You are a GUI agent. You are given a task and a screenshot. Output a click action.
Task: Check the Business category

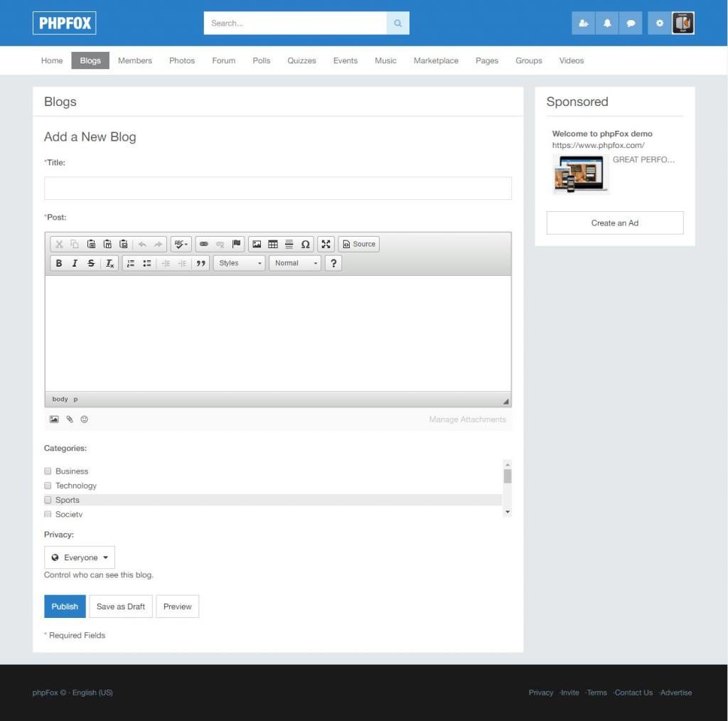pyautogui.click(x=48, y=471)
